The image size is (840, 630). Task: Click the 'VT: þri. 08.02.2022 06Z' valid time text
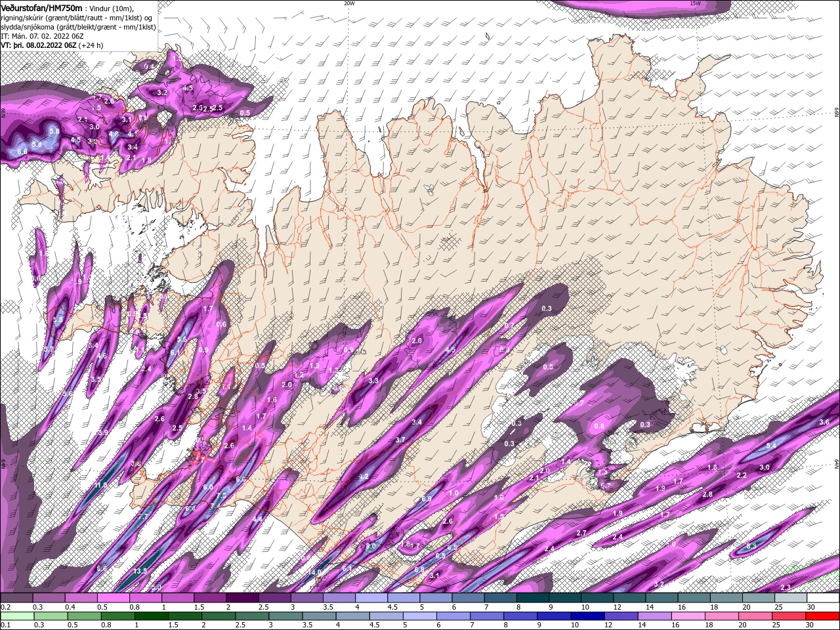coord(39,45)
